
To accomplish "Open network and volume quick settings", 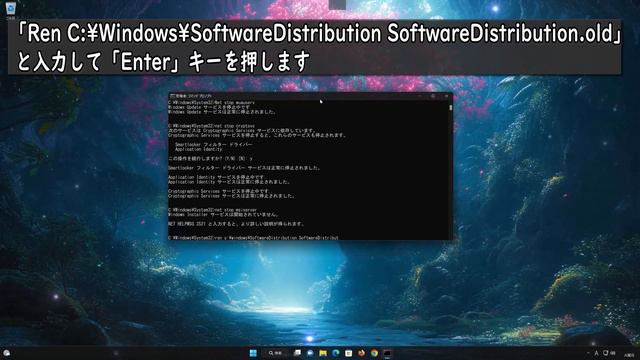I will (609, 353).
